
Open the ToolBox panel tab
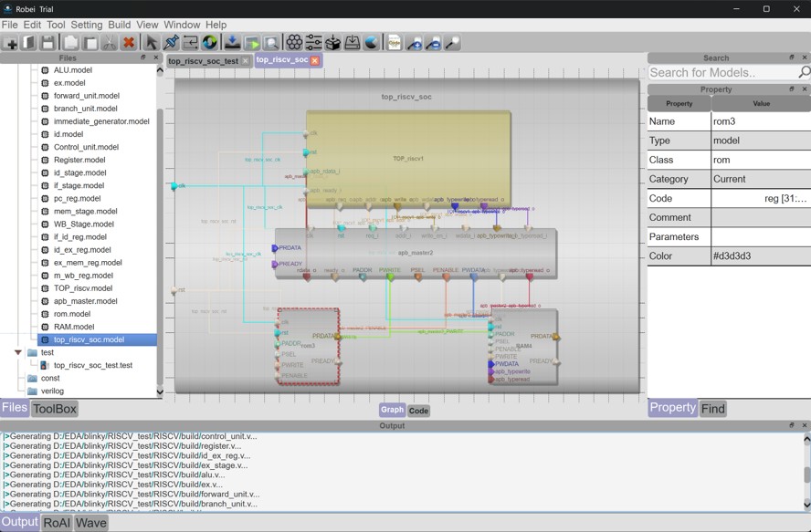coord(55,409)
